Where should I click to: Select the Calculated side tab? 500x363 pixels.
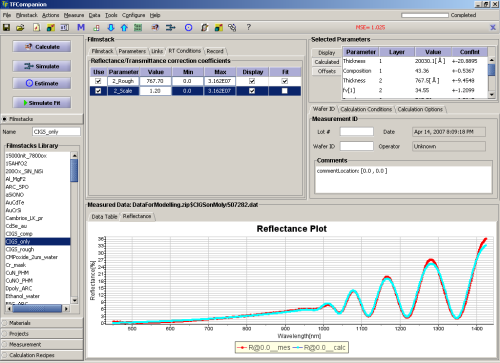click(x=326, y=62)
